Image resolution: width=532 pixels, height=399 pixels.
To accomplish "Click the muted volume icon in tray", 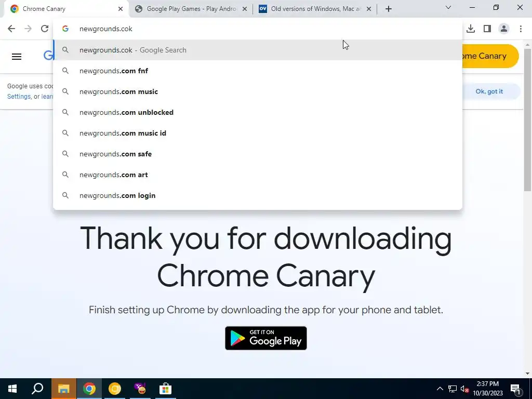I will pos(465,389).
